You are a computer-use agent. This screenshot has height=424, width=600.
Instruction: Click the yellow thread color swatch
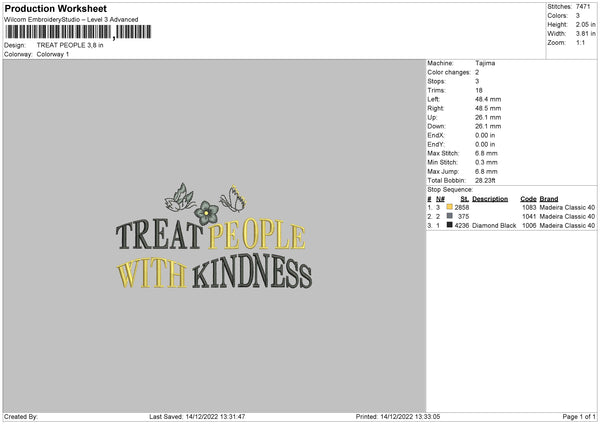coord(449,207)
